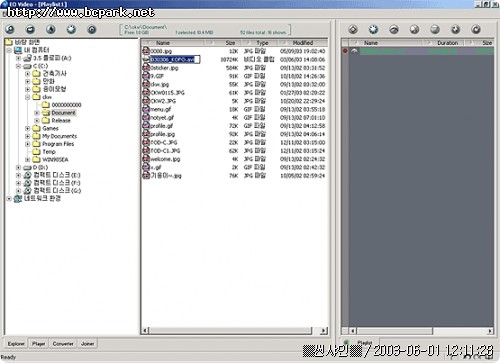Select file TOD-C.JPG in file list
500x363 pixels.
pos(164,142)
